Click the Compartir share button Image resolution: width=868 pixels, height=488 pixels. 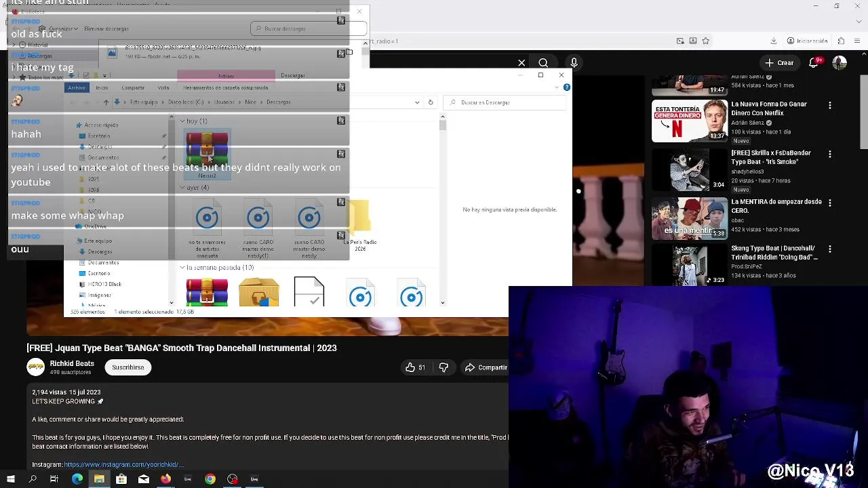(486, 367)
